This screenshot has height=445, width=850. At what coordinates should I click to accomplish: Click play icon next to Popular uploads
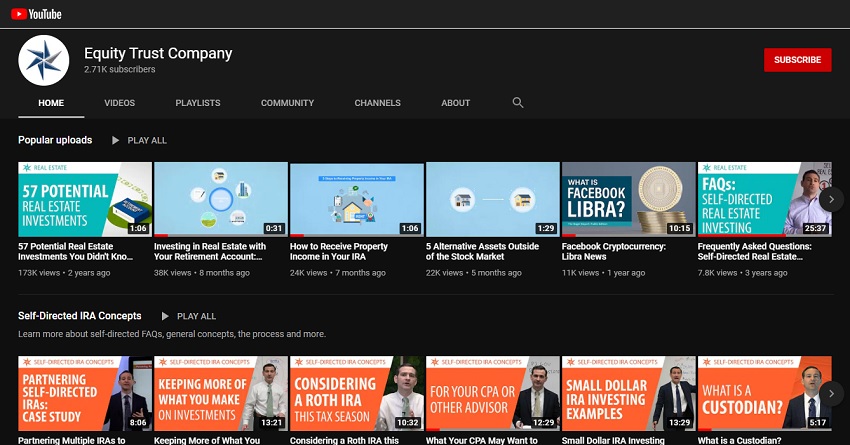coord(115,140)
